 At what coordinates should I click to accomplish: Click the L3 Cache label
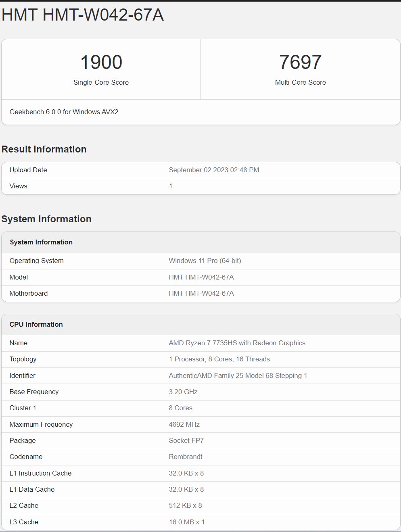click(x=24, y=522)
